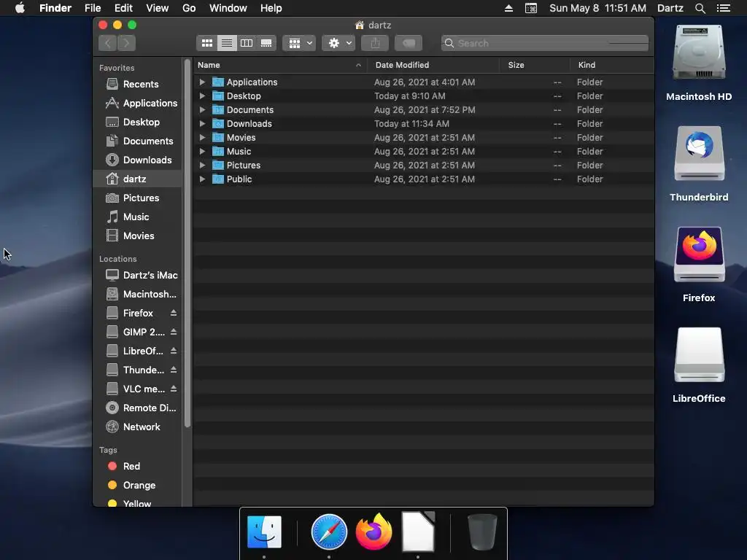Open Network in sidebar

tap(138, 427)
